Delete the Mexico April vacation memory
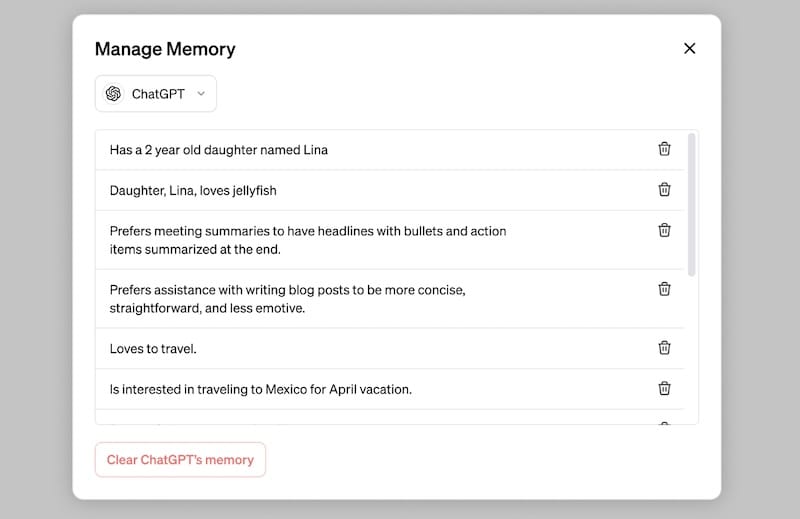 (664, 388)
